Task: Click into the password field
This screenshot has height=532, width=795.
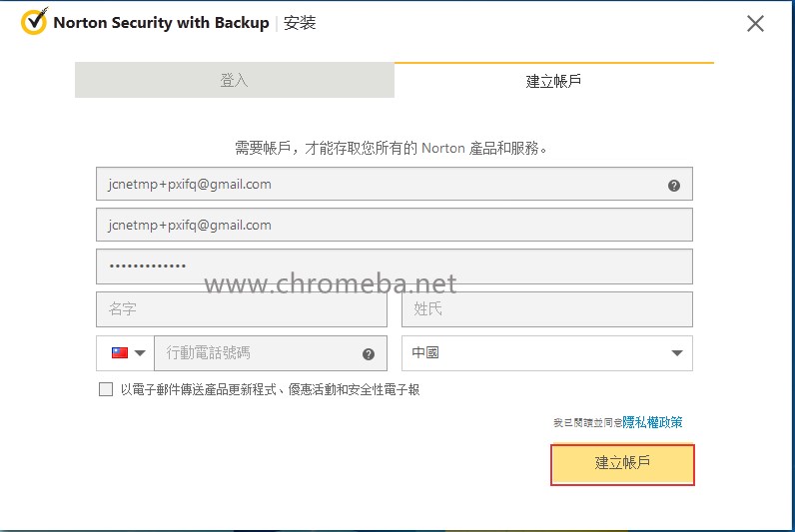Action: click(x=394, y=266)
